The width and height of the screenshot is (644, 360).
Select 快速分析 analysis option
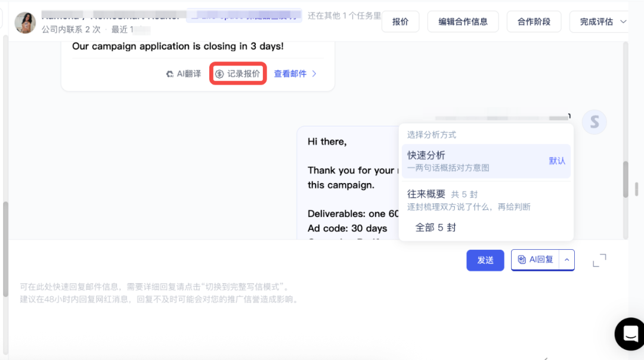486,161
